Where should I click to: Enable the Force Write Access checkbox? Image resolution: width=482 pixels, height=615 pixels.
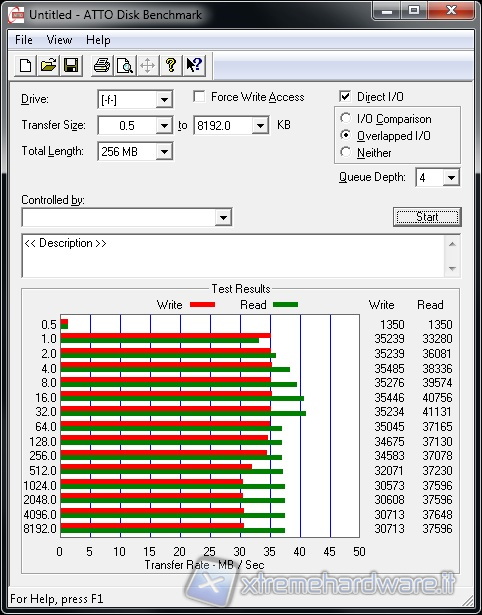(x=199, y=96)
